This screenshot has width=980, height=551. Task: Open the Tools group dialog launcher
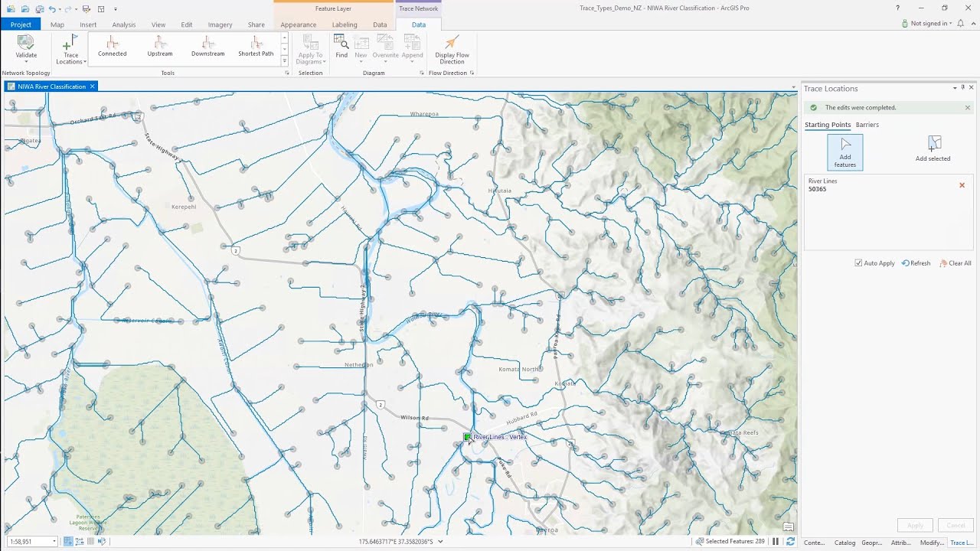click(x=287, y=73)
